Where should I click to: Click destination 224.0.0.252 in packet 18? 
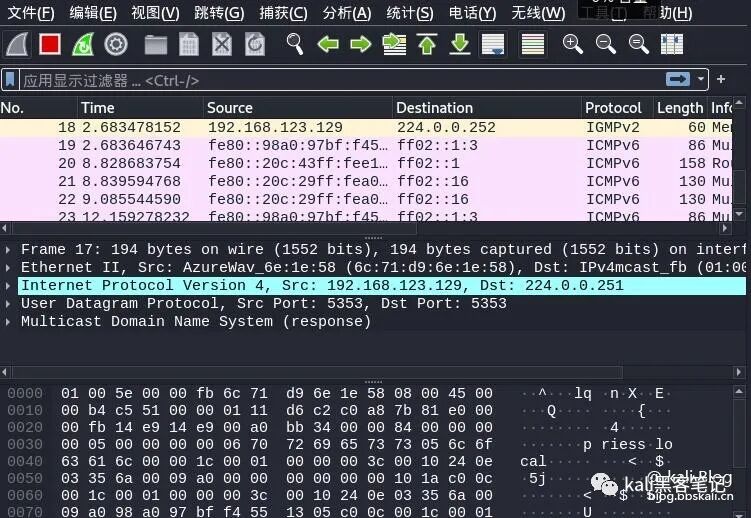pos(446,127)
